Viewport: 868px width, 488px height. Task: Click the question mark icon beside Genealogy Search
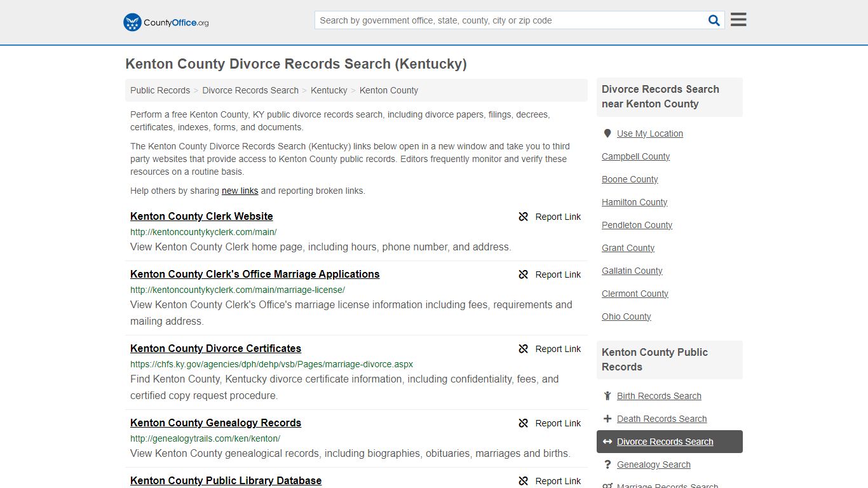click(x=607, y=464)
